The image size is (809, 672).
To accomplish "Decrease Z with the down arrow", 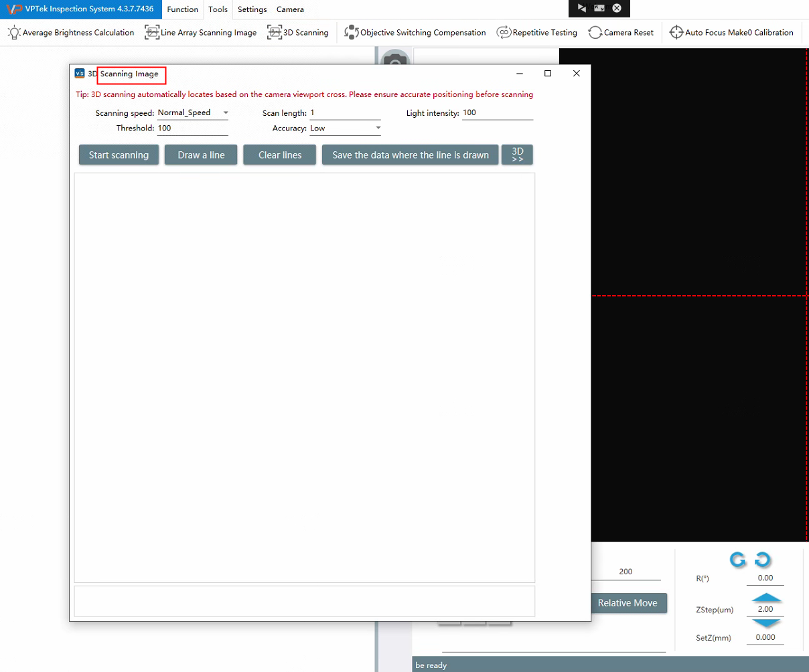I will click(x=765, y=622).
